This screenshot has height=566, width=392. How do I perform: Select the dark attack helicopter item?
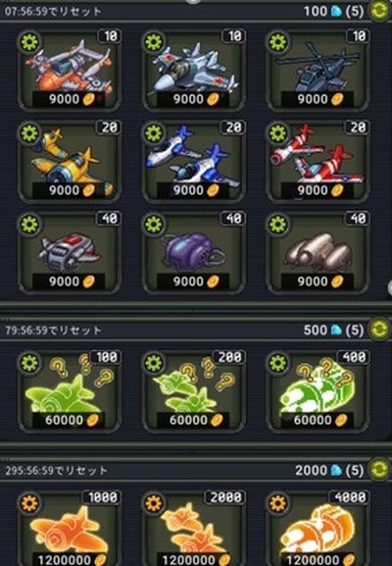point(318,70)
